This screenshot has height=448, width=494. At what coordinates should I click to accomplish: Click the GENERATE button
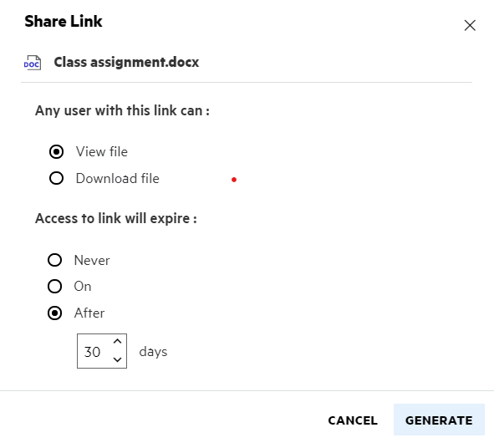click(x=439, y=420)
